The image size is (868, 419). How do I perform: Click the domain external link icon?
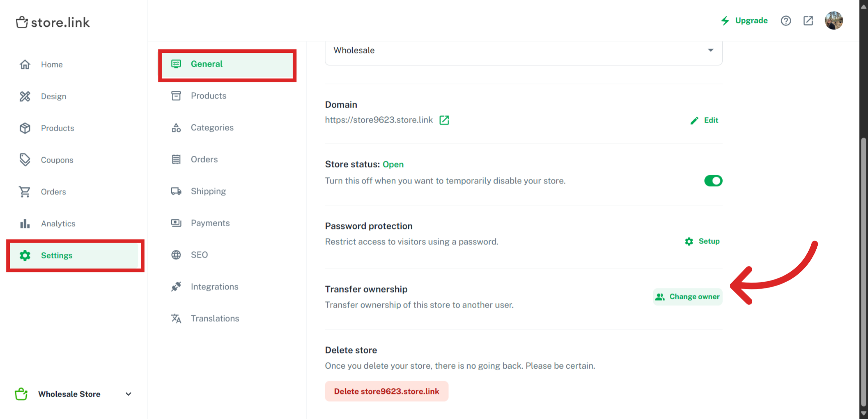coord(444,120)
